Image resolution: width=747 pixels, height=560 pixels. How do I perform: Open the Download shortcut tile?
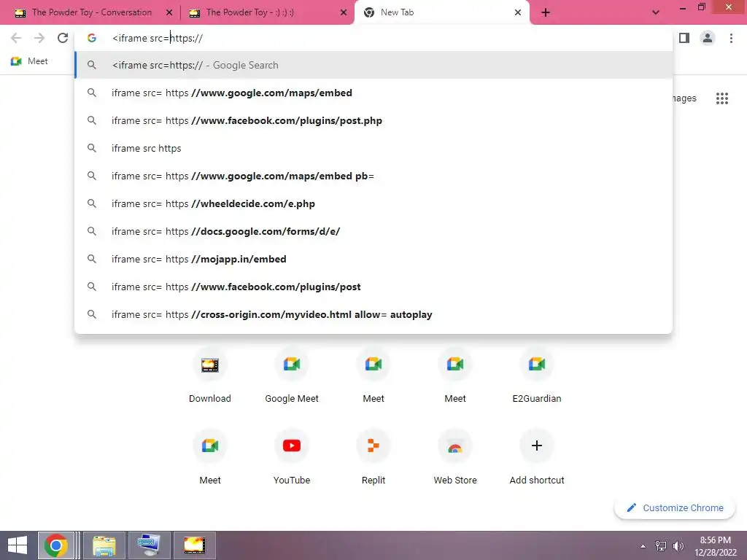click(209, 376)
